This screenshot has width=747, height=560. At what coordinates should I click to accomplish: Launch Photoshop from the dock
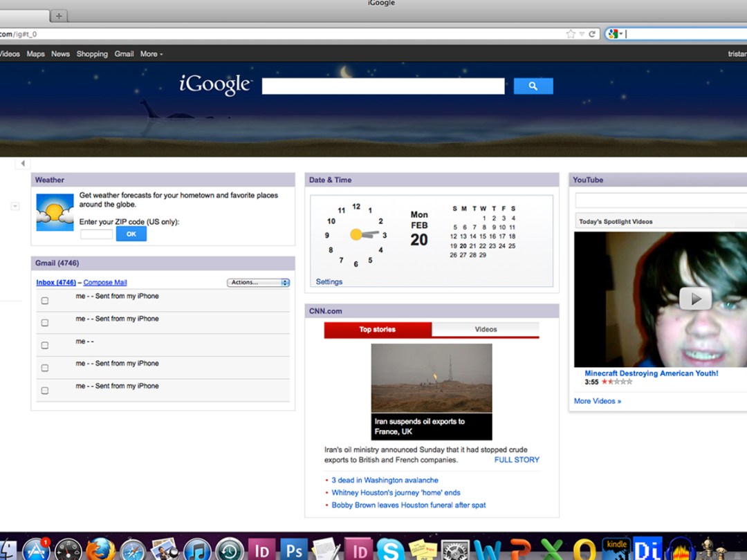[294, 550]
